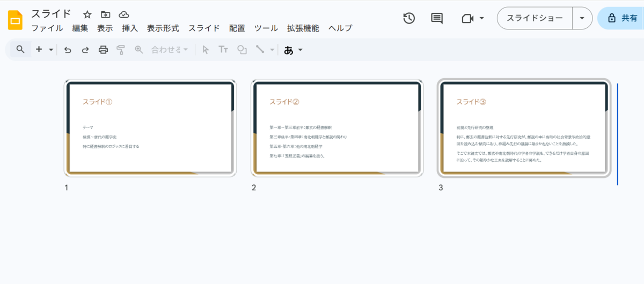Check the cloud save status icon
This screenshot has height=284, width=644.
click(x=124, y=14)
